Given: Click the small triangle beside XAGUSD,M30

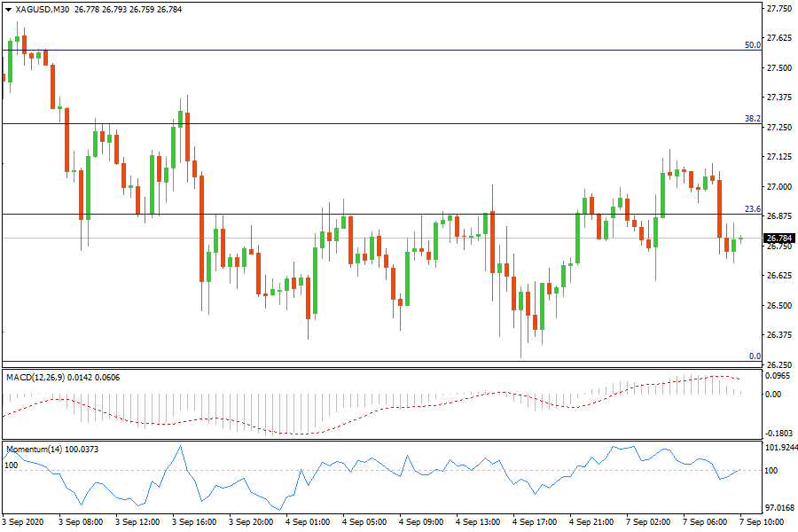Looking at the screenshot, I should point(8,11).
